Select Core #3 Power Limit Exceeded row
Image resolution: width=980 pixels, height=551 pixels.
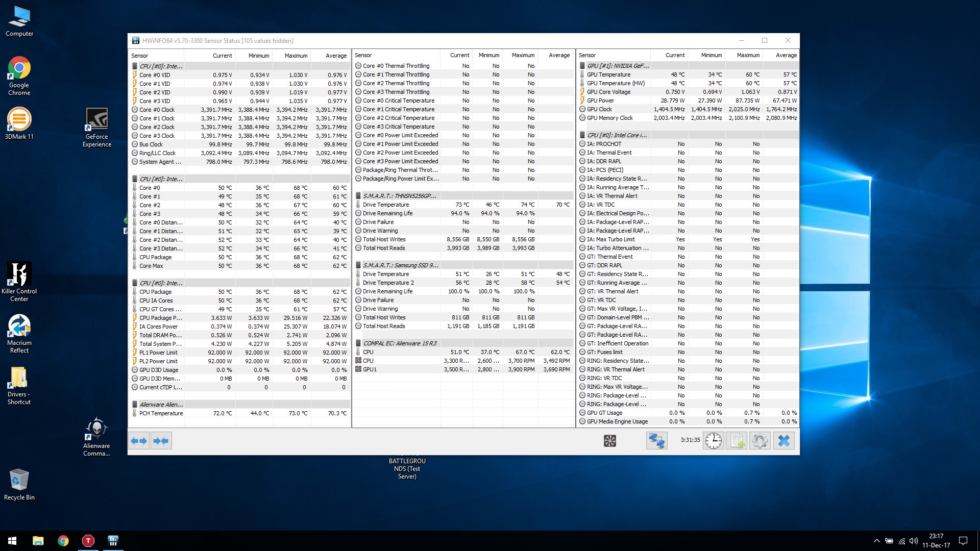tap(463, 161)
